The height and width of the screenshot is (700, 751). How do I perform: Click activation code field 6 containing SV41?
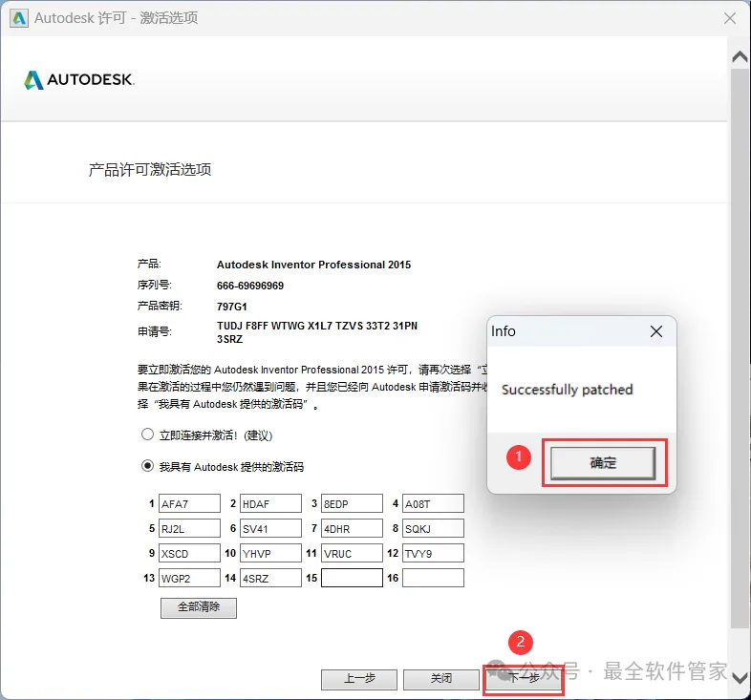270,529
